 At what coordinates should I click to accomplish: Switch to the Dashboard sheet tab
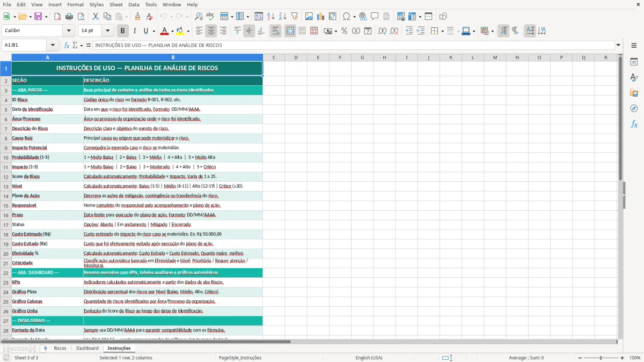point(87,348)
